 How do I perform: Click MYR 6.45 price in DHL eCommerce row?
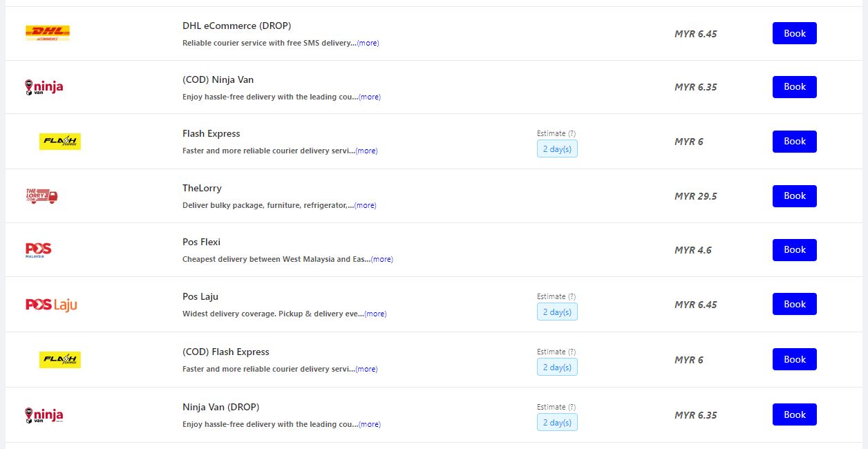pos(696,33)
